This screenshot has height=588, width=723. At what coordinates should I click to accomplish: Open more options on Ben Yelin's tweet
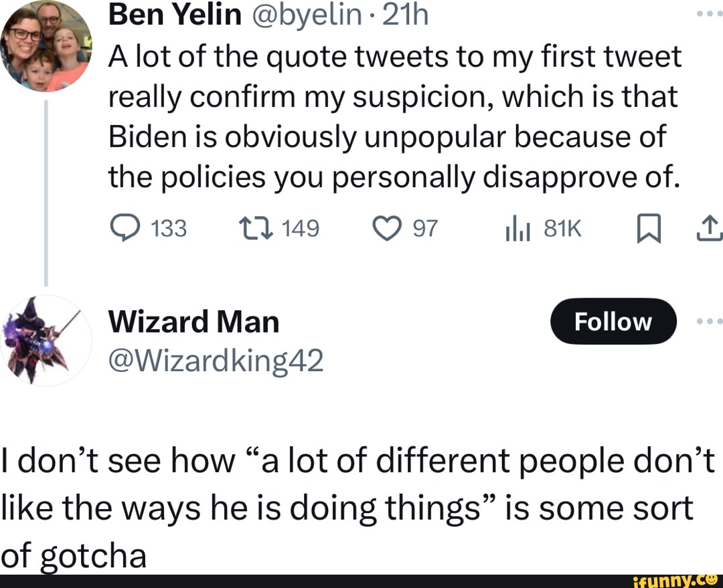point(708,13)
